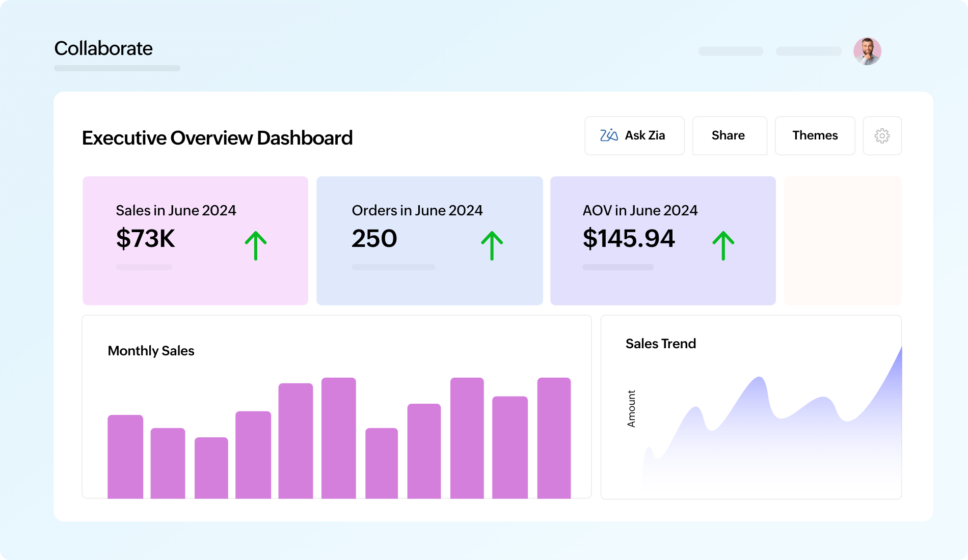Click the Sales Trend area chart

coord(772,423)
